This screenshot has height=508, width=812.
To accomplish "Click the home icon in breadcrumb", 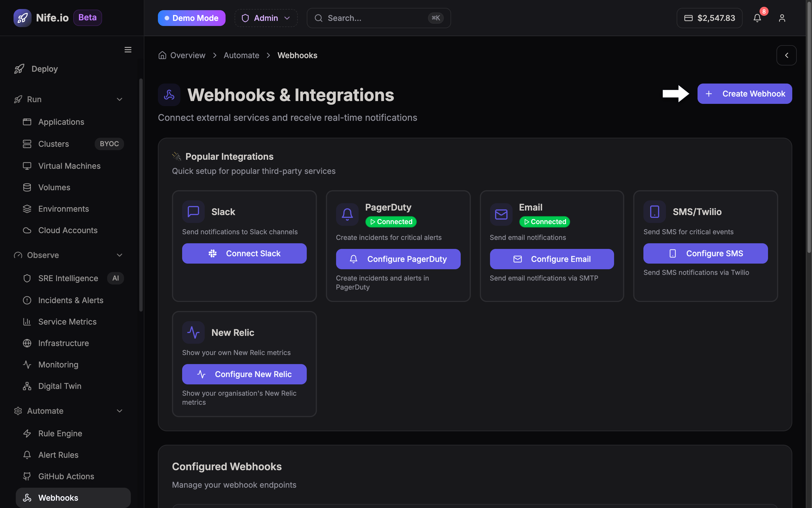I will (x=162, y=55).
